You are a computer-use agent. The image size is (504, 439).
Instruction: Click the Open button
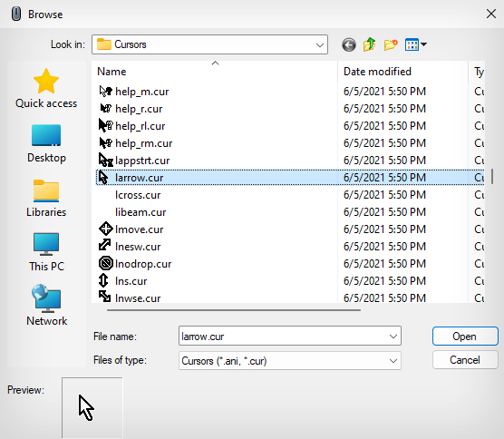click(465, 337)
